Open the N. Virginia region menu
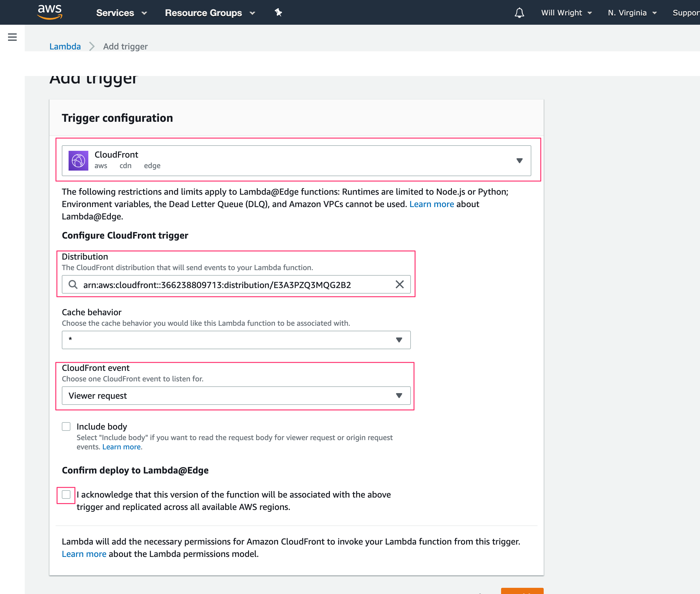Image resolution: width=700 pixels, height=594 pixels. 632,13
